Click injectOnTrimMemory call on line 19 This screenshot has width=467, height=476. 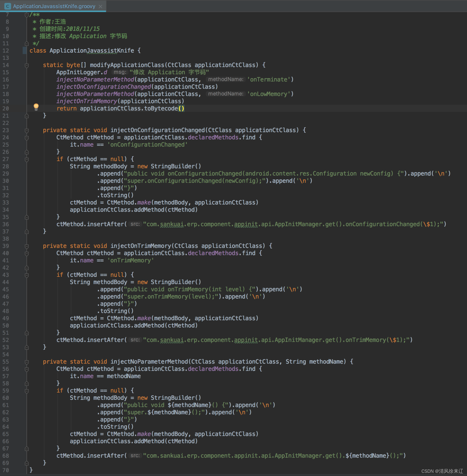[x=87, y=101]
